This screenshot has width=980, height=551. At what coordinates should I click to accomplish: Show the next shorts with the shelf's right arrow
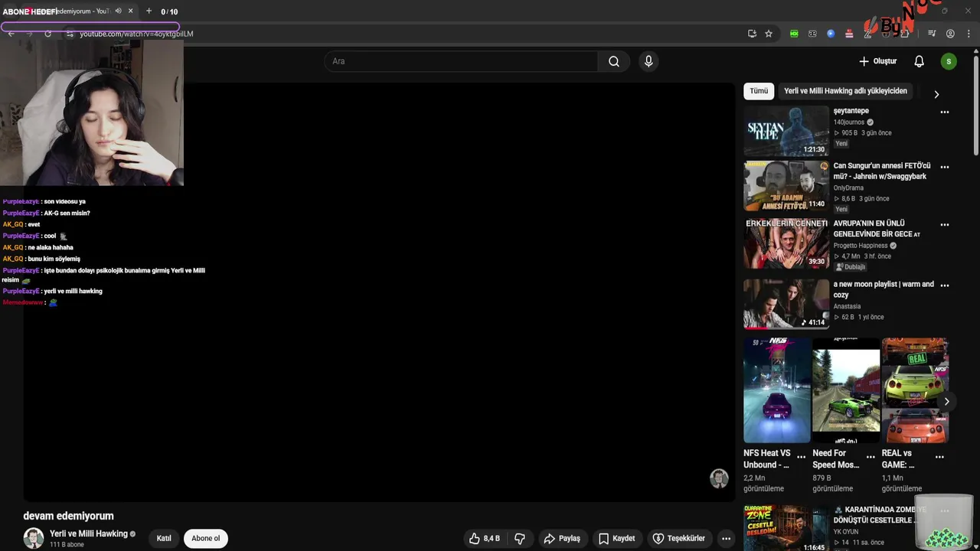[947, 402]
